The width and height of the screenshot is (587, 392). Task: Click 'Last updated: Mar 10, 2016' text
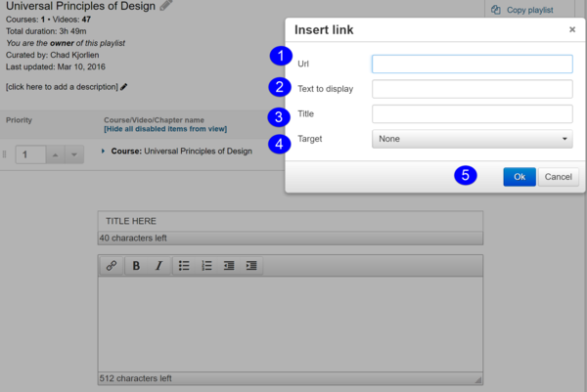click(56, 66)
